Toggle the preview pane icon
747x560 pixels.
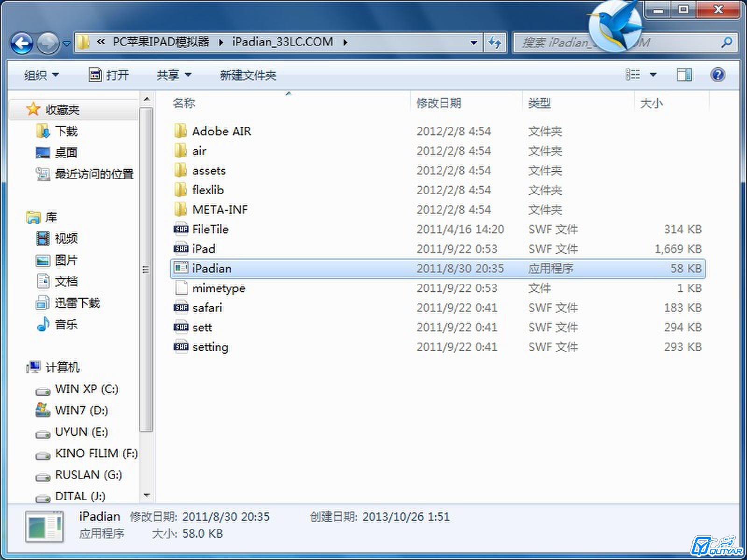tap(684, 74)
